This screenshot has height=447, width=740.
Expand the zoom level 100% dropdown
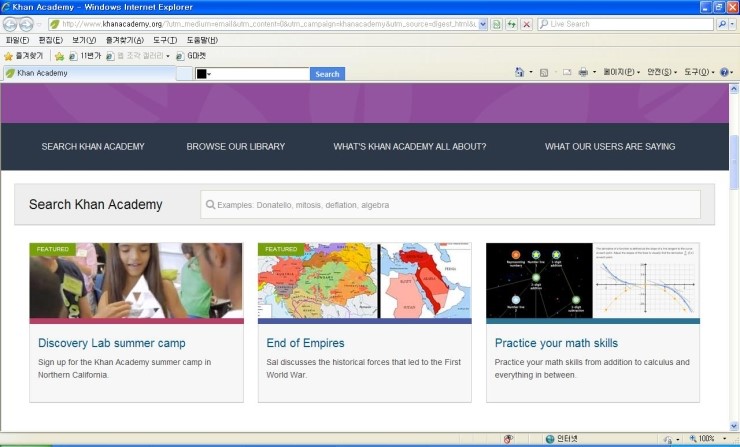click(725, 439)
